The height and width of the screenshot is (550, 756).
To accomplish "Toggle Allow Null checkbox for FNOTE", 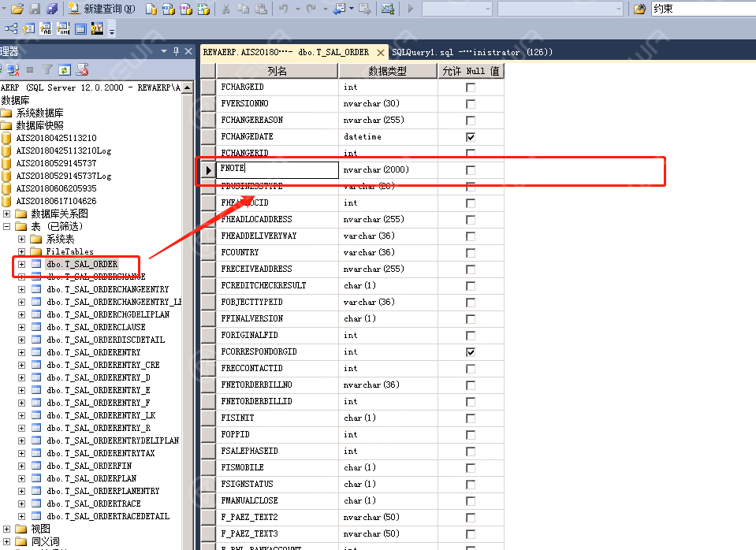I will click(471, 169).
